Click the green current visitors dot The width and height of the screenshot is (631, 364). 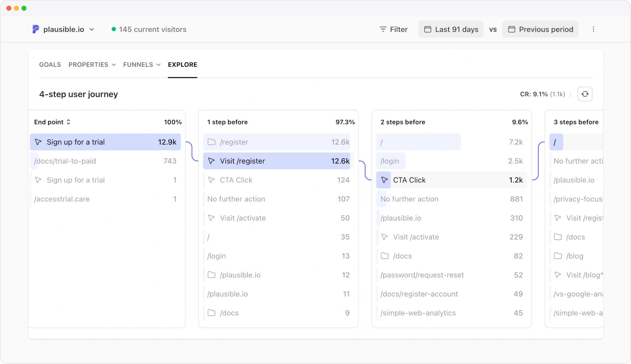point(114,29)
